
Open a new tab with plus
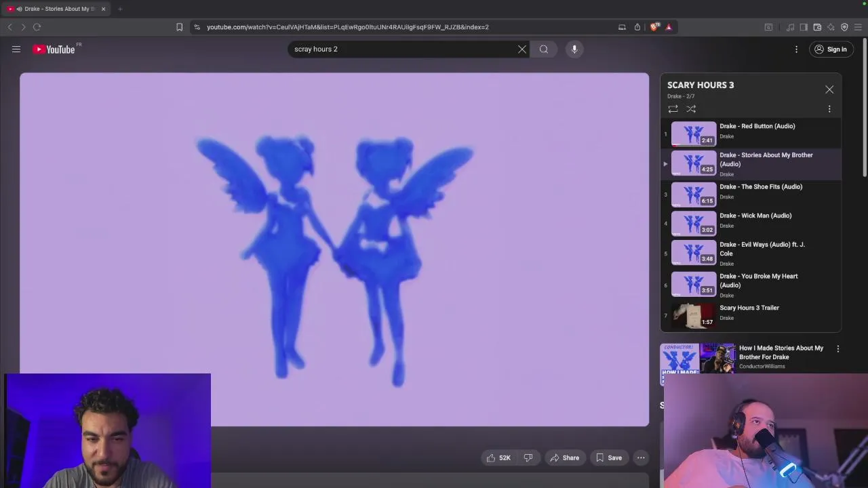tap(120, 9)
